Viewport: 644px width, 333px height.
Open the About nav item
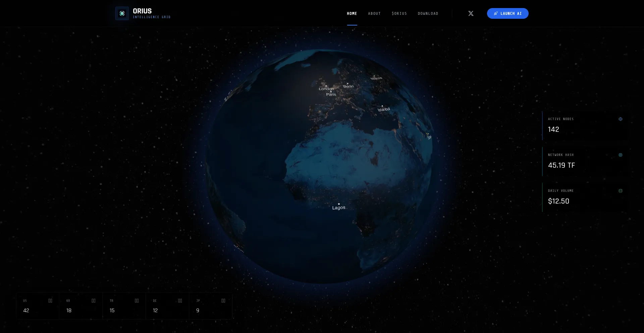[374, 13]
